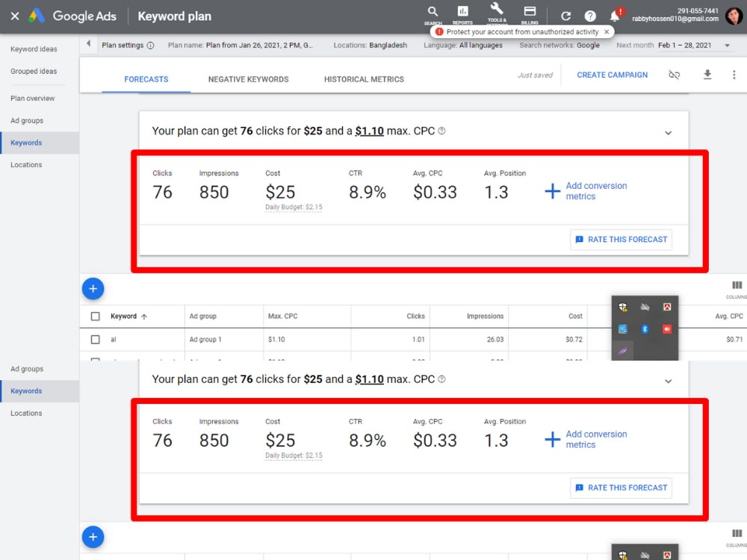
Task: Tick the select-all checkbox in Keyword header
Action: (x=96, y=316)
